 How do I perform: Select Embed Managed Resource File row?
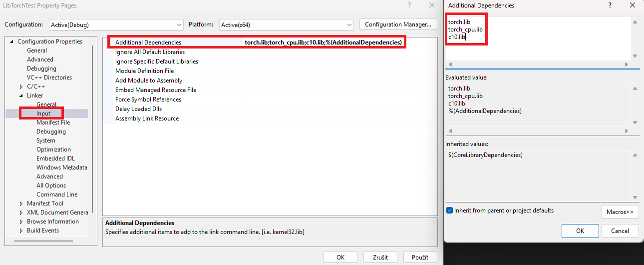tap(270, 90)
